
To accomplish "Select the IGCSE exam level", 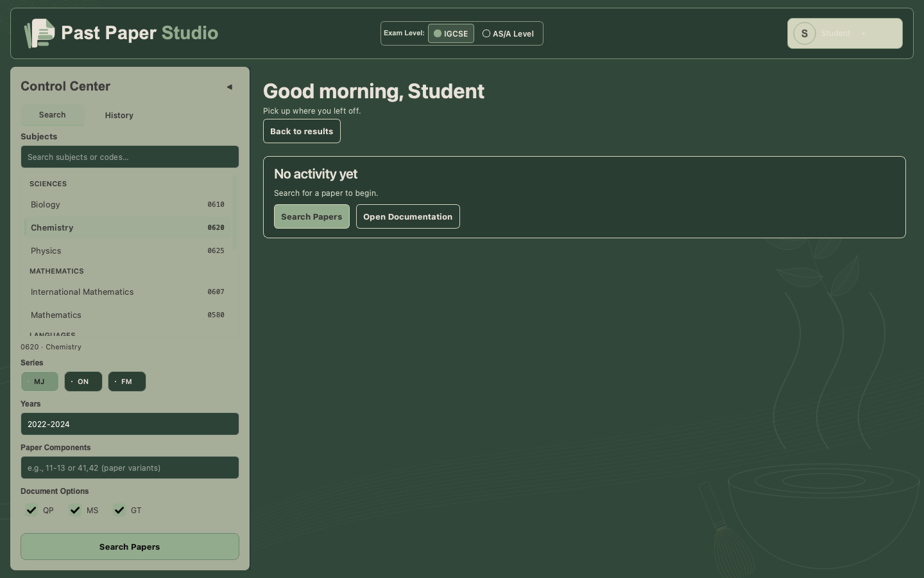I will coord(451,33).
